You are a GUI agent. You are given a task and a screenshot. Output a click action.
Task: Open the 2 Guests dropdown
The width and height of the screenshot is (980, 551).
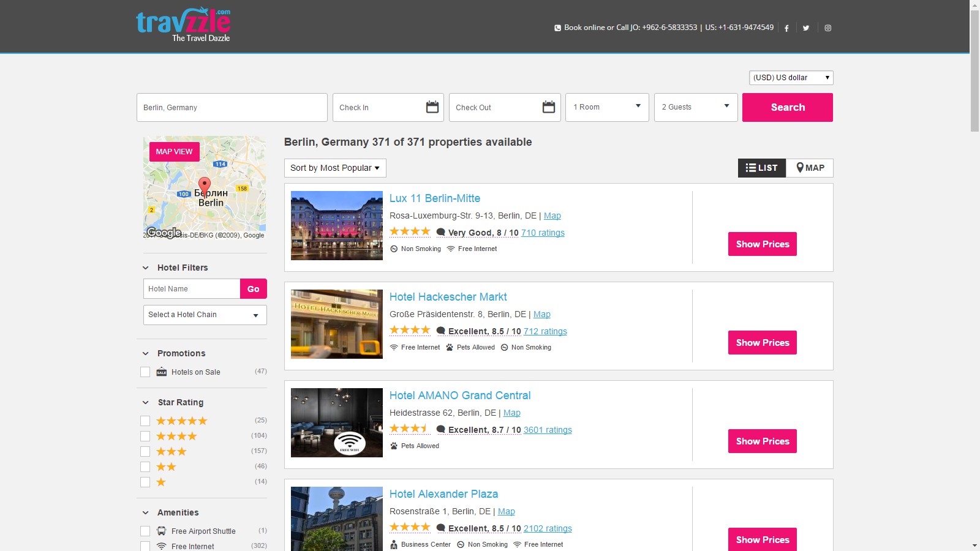tap(696, 107)
